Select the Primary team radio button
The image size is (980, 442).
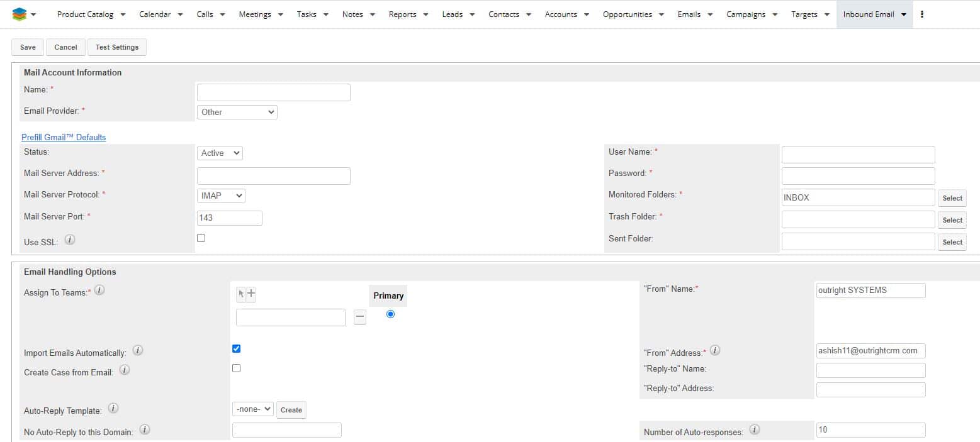[x=390, y=314]
